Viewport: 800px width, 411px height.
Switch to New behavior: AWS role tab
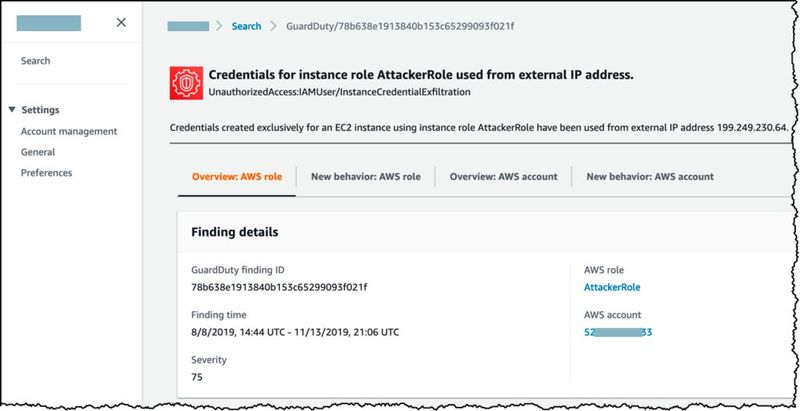pos(366,177)
